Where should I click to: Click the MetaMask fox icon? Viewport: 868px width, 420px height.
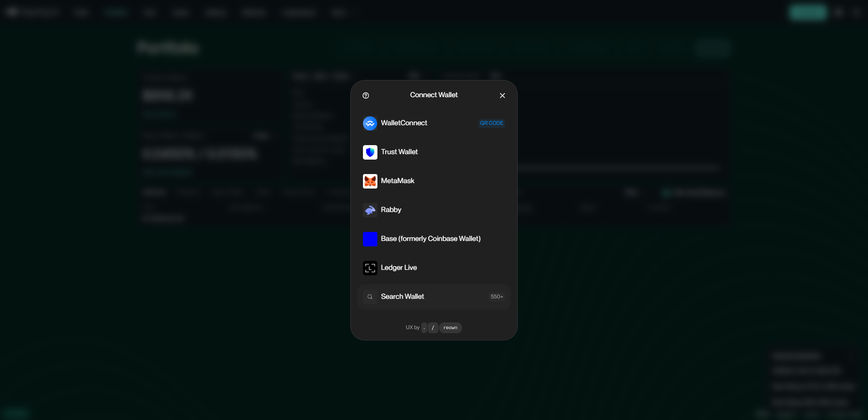coord(370,181)
